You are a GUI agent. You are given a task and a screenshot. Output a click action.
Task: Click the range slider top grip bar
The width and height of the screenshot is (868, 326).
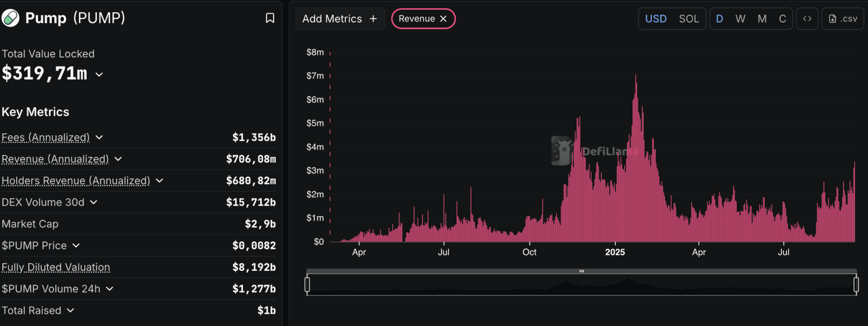click(581, 271)
